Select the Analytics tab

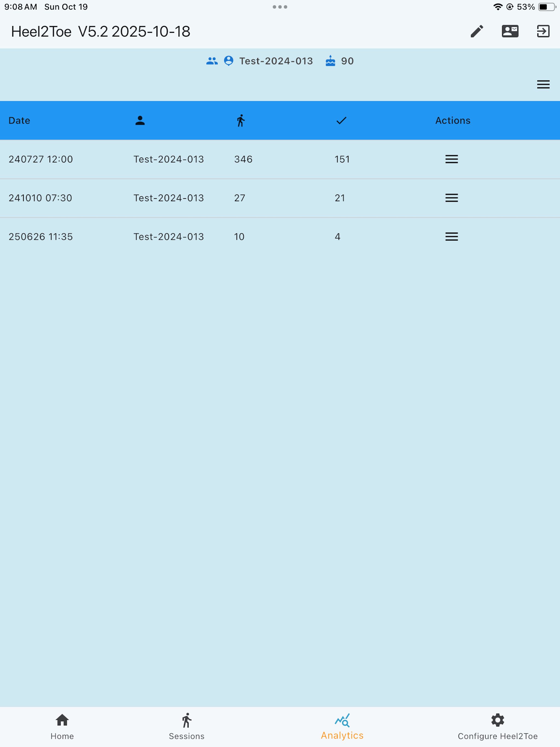click(342, 727)
